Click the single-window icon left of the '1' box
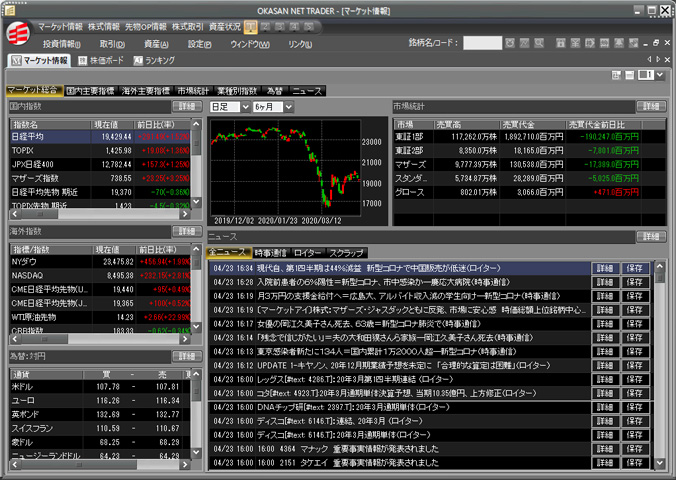Screen dimensions: 676x481 (x=629, y=75)
